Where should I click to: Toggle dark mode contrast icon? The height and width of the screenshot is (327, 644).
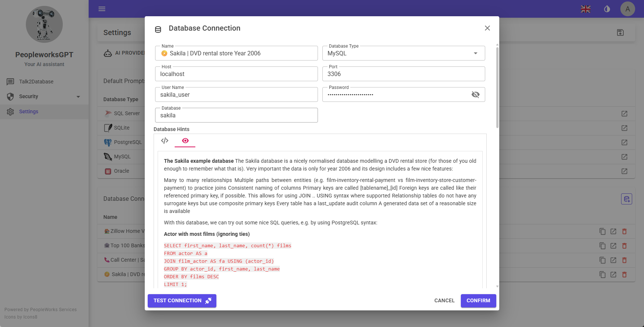[x=607, y=9]
